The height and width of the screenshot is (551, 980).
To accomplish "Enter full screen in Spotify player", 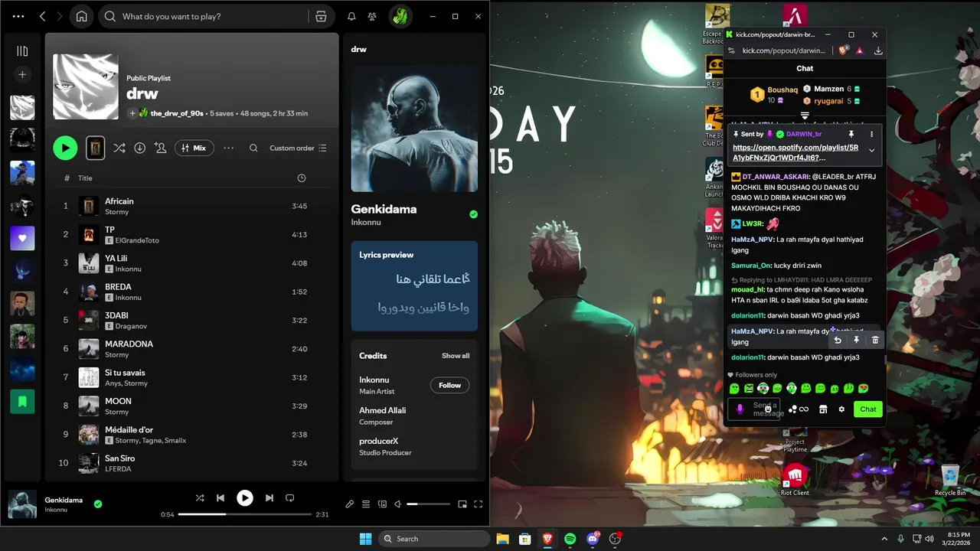I will (x=479, y=504).
